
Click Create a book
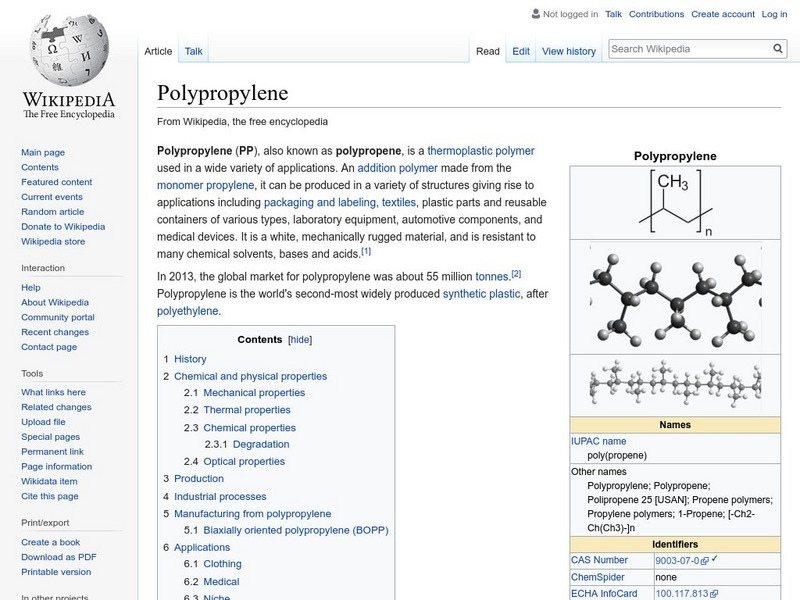coord(51,542)
